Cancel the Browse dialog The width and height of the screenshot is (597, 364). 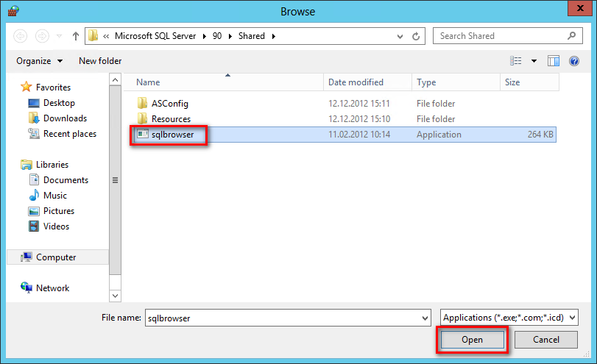tap(545, 340)
